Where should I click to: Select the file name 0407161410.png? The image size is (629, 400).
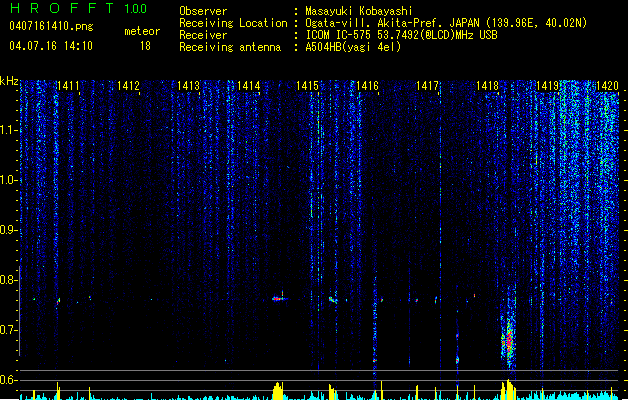pos(51,26)
